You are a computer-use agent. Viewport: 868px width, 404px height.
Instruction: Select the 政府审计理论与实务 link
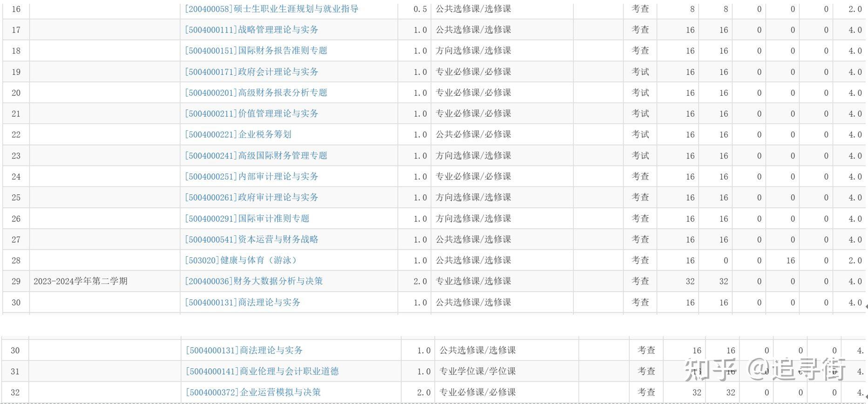click(x=251, y=198)
